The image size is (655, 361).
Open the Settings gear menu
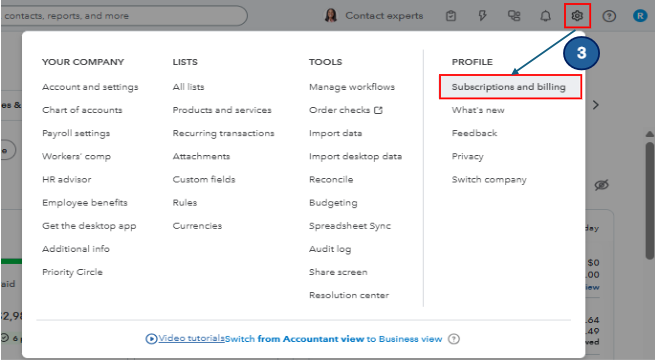click(577, 16)
